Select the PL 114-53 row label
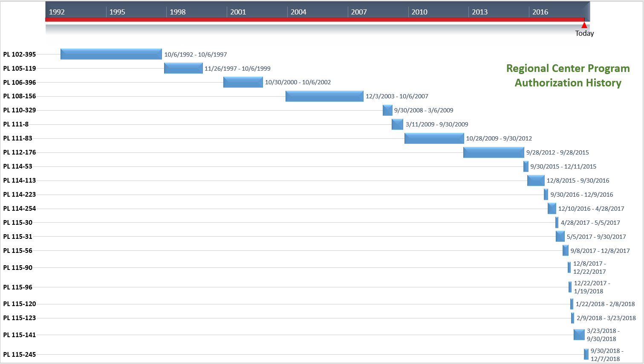The image size is (644, 364). [18, 166]
